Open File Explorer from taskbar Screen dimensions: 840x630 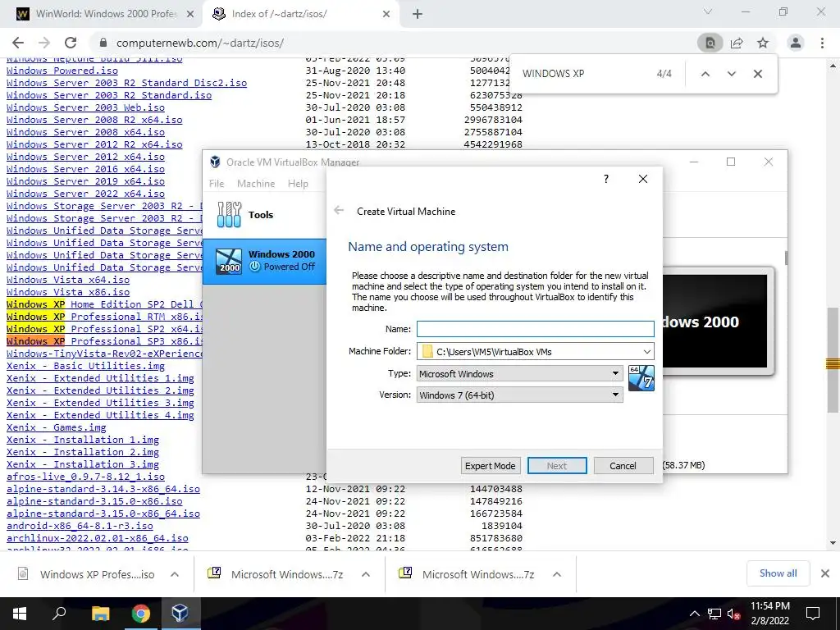tap(100, 614)
